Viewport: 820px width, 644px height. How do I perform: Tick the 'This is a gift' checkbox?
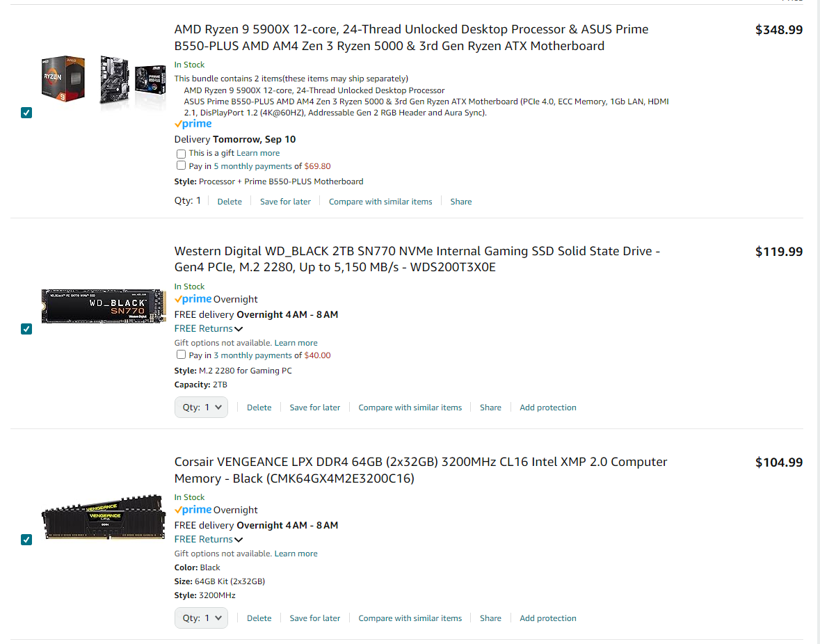coord(181,154)
